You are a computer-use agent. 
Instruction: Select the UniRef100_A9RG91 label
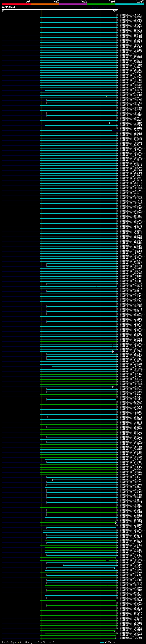(131, 100)
